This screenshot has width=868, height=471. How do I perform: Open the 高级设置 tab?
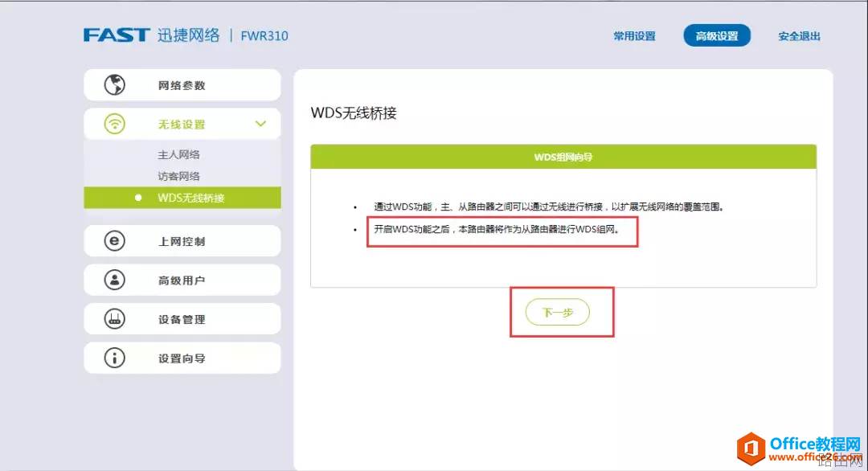[x=716, y=35]
